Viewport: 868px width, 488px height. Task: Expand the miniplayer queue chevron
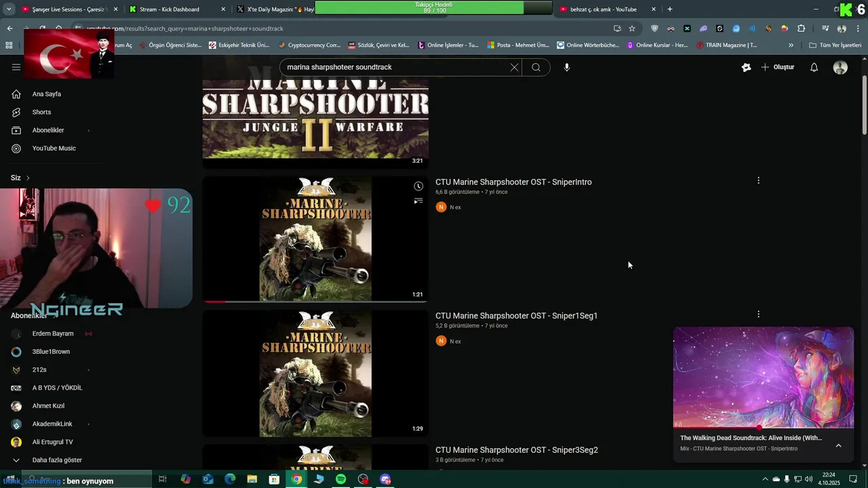pos(838,445)
